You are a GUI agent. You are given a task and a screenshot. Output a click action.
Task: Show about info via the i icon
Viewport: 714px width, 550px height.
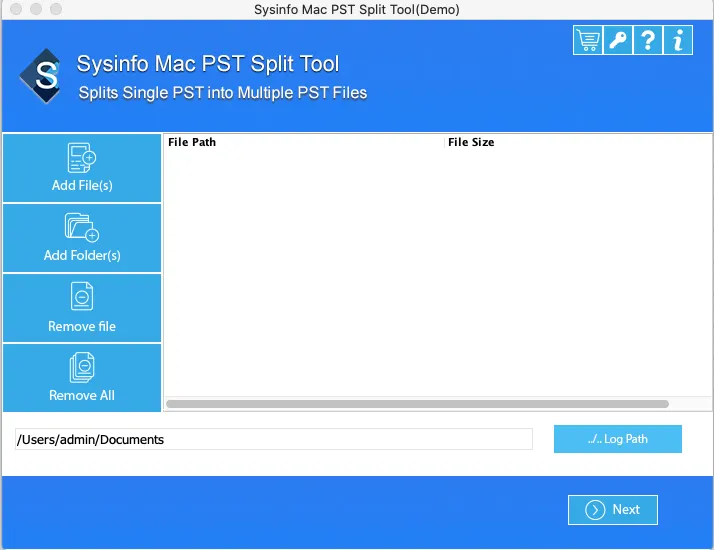point(678,40)
